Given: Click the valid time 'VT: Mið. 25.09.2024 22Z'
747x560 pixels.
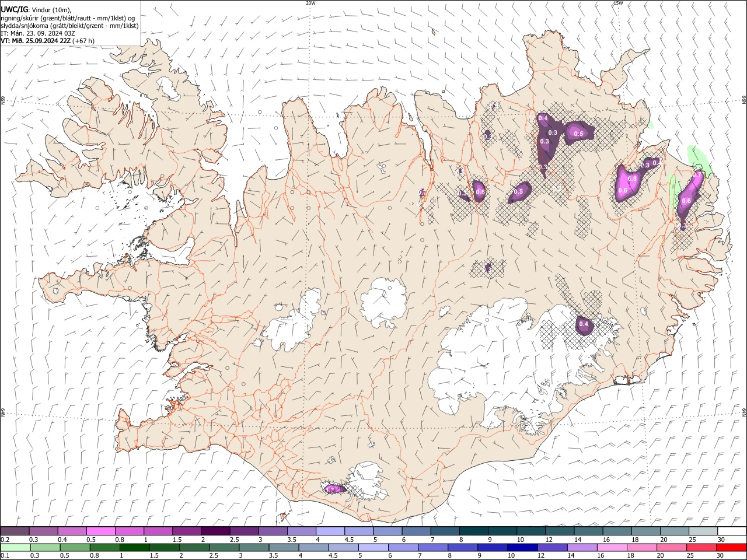Looking at the screenshot, I should 36,41.
